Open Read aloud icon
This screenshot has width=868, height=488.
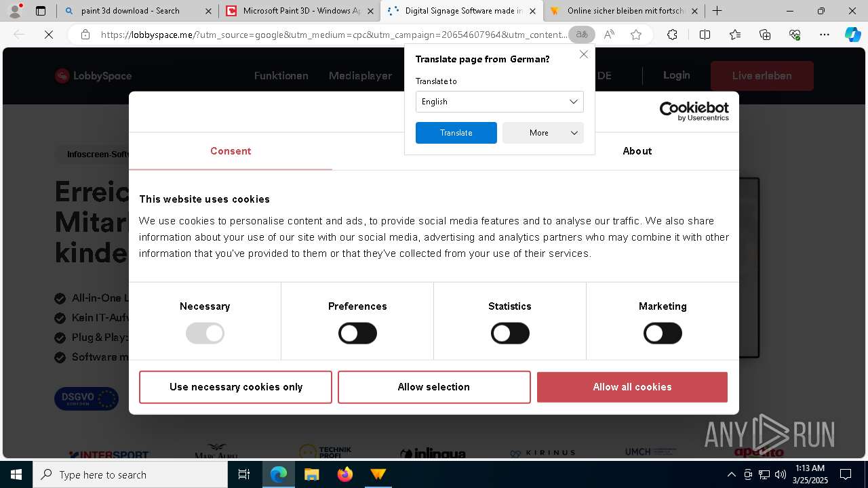tap(609, 35)
